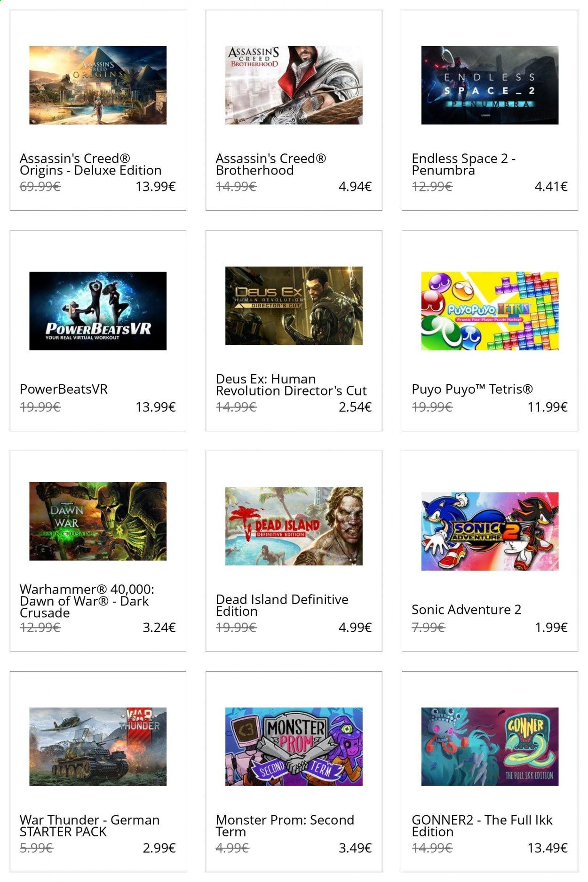The width and height of the screenshot is (588, 882).
Task: Click the 13.99€ price on PowerBeatsVR
Action: point(156,407)
